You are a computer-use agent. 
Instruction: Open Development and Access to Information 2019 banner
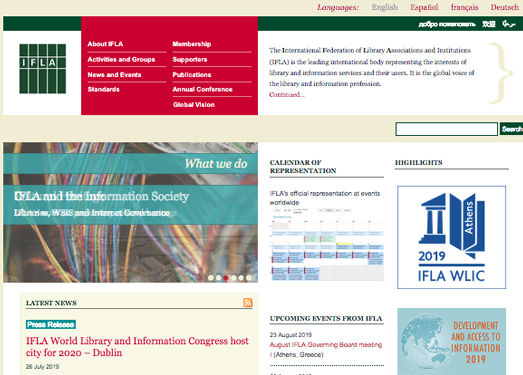pyautogui.click(x=451, y=341)
